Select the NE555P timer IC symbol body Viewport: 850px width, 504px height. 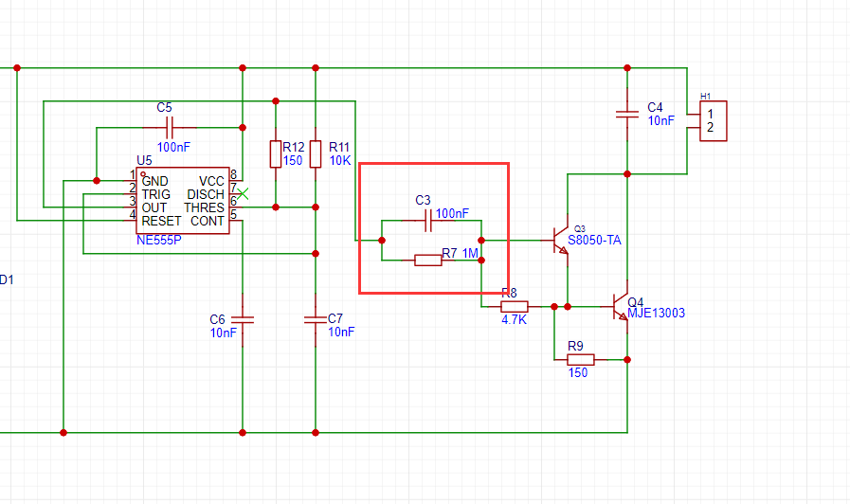(x=183, y=201)
